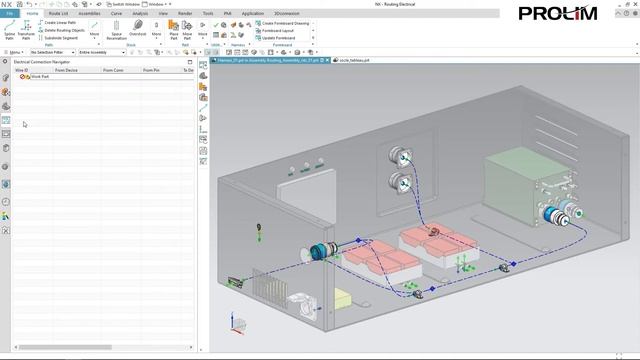The height and width of the screenshot is (360, 640).
Task: Expand the Harness group options arrow
Action: click(x=249, y=44)
